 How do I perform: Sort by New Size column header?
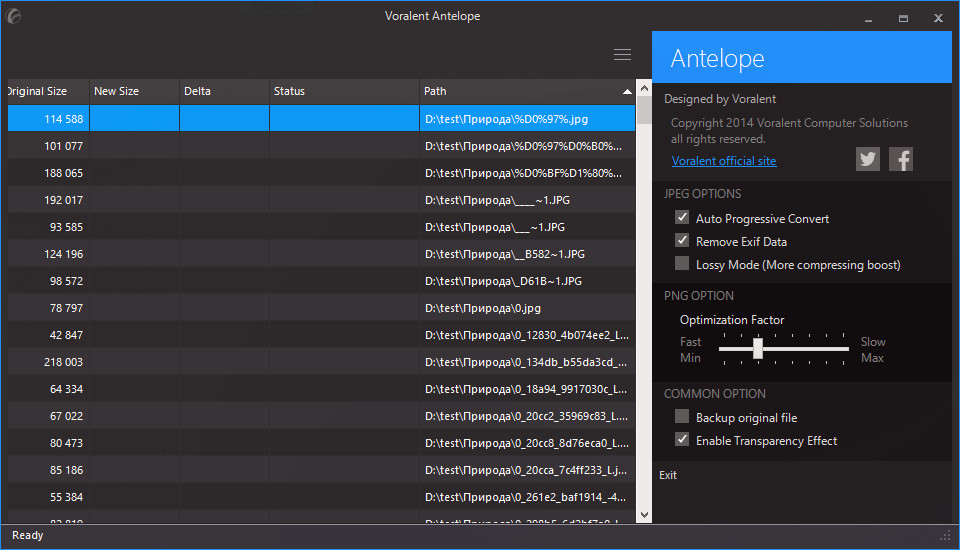coord(135,91)
